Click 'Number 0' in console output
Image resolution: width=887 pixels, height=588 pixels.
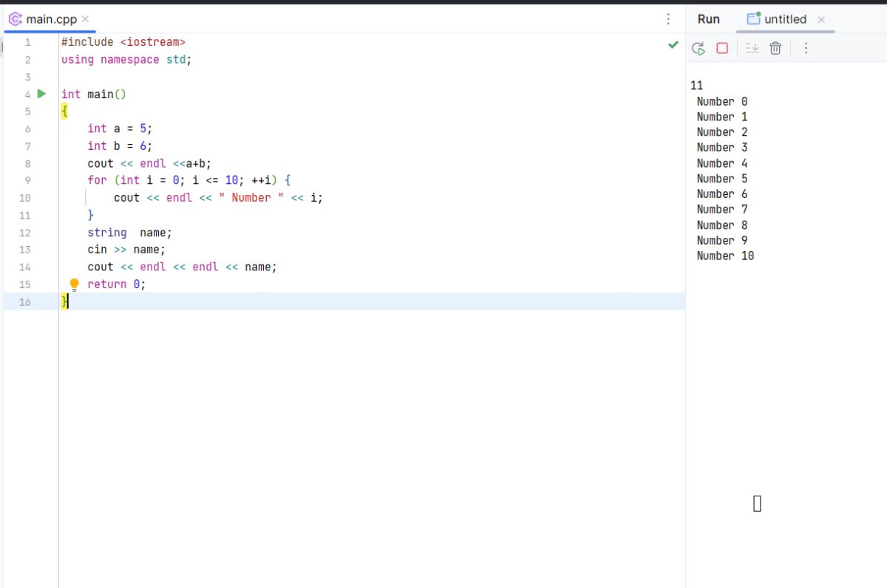(722, 101)
